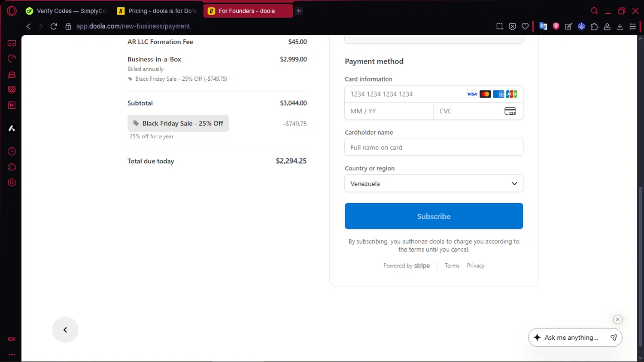Click the Black Friday Sale coupon tag

(178, 123)
